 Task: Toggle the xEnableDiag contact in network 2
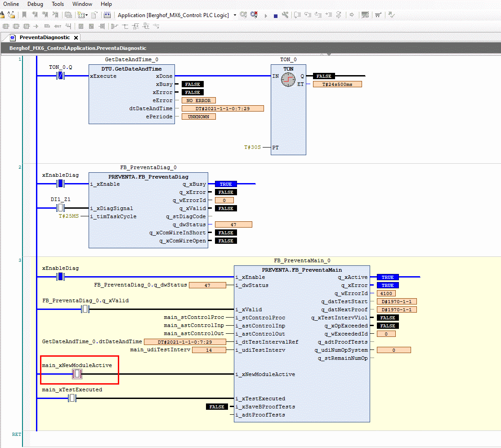coord(60,184)
